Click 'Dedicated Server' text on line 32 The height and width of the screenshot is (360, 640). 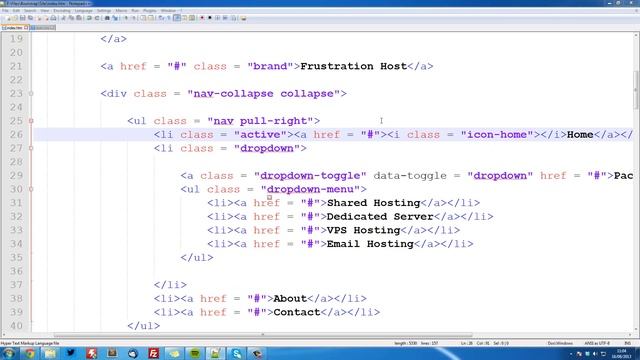tap(380, 216)
